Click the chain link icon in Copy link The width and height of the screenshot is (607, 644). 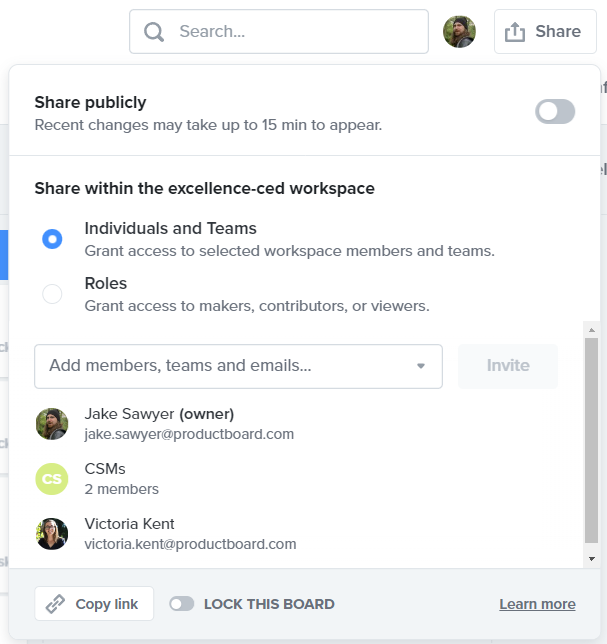pyautogui.click(x=55, y=604)
